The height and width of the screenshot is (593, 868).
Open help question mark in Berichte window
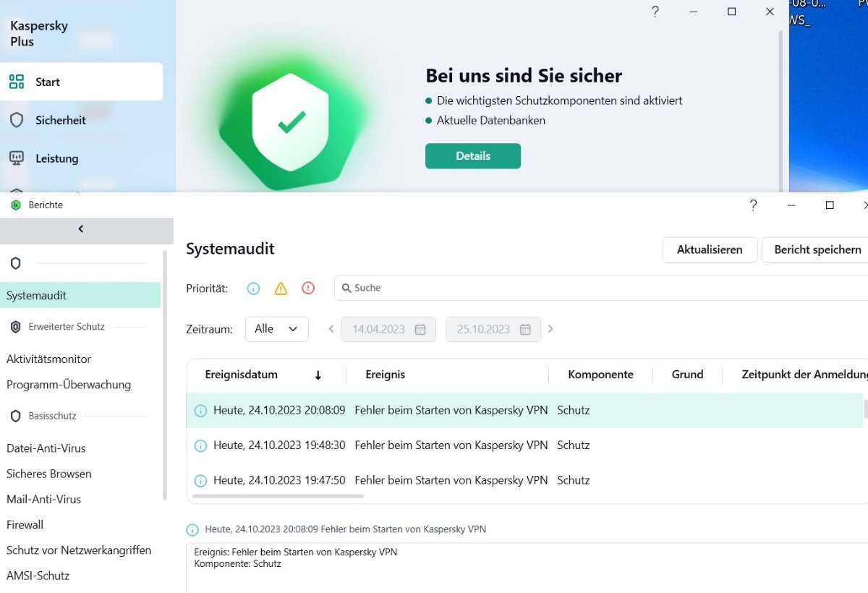coord(753,205)
